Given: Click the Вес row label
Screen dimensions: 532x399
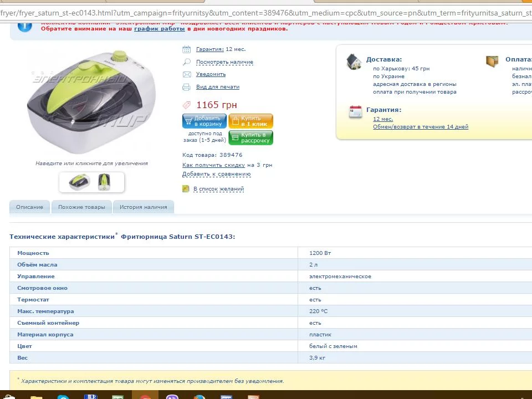Looking at the screenshot, I should [22, 358].
